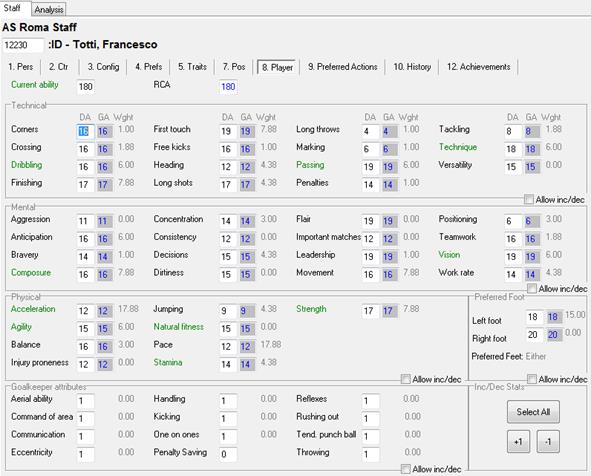Click the Select All button
The width and height of the screenshot is (591, 476).
coord(533,412)
